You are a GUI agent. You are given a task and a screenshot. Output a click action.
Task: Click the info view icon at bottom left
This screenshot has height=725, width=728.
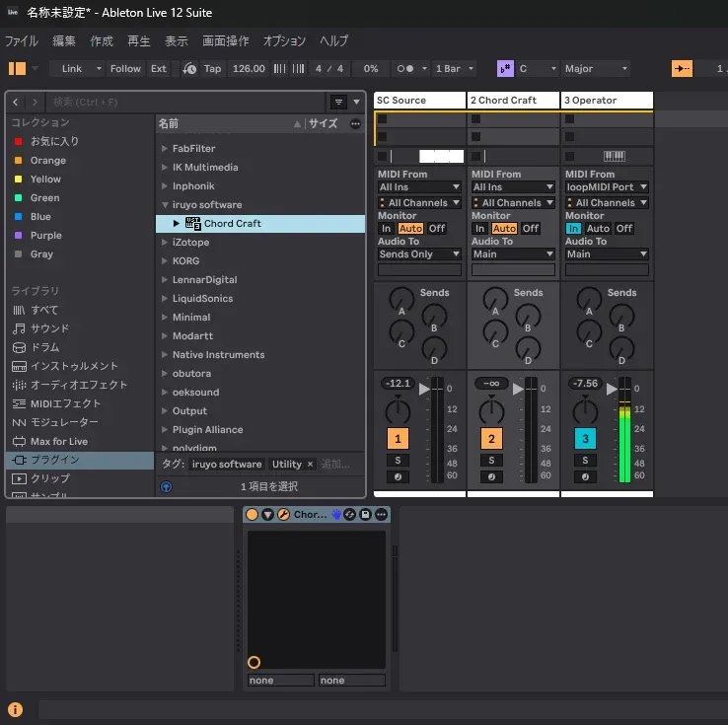[x=15, y=709]
